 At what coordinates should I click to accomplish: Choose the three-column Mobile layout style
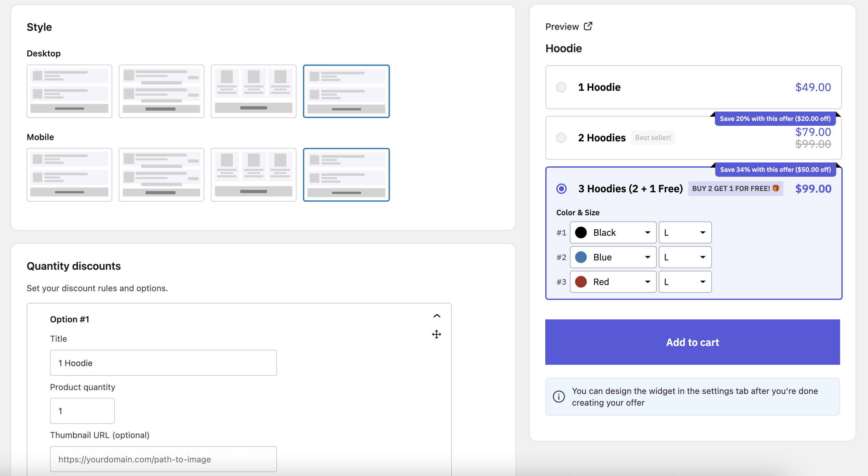(253, 174)
